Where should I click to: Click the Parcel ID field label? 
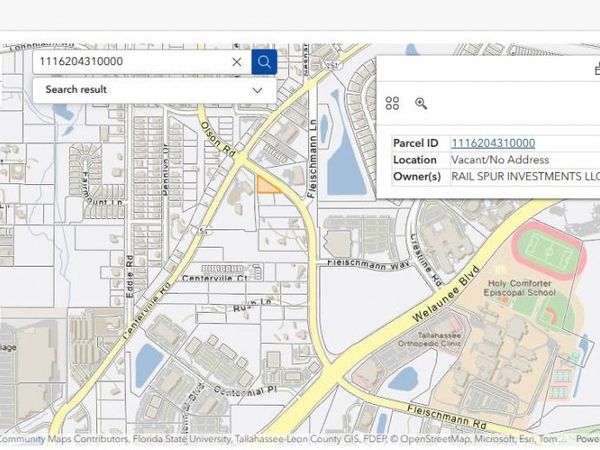pos(416,143)
